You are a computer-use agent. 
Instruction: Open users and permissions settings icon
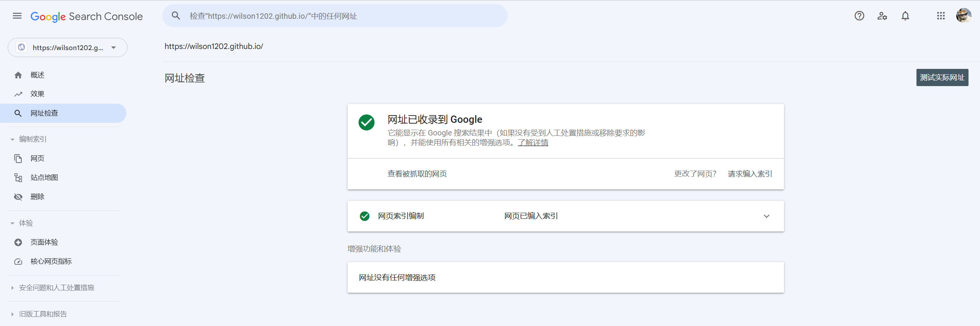pyautogui.click(x=882, y=16)
